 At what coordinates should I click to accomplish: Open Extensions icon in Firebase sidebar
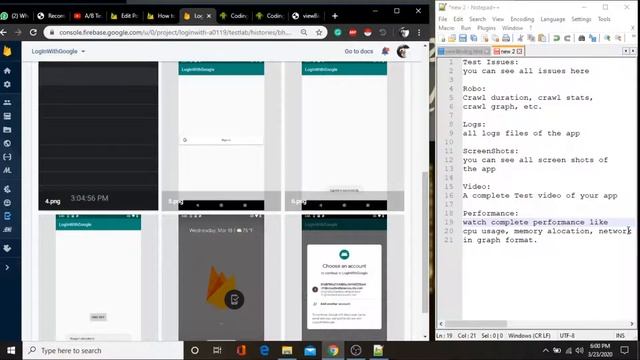(7, 248)
